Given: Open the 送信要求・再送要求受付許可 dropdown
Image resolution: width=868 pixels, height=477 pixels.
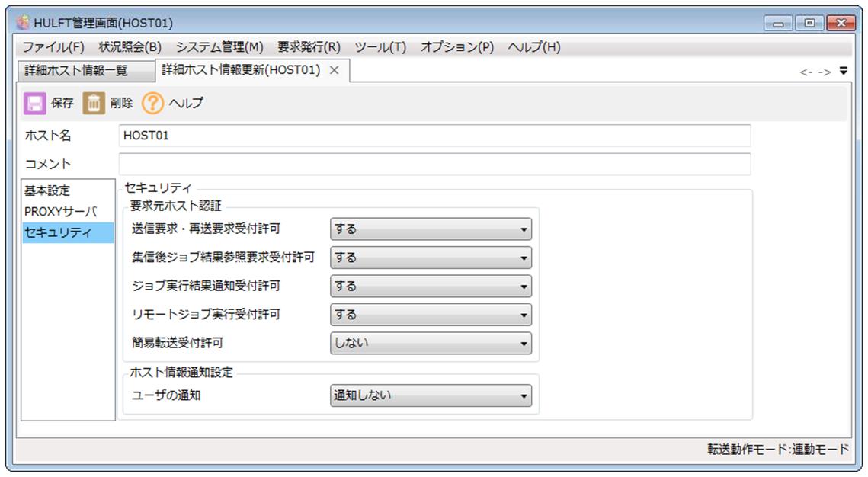Looking at the screenshot, I should click(x=431, y=229).
